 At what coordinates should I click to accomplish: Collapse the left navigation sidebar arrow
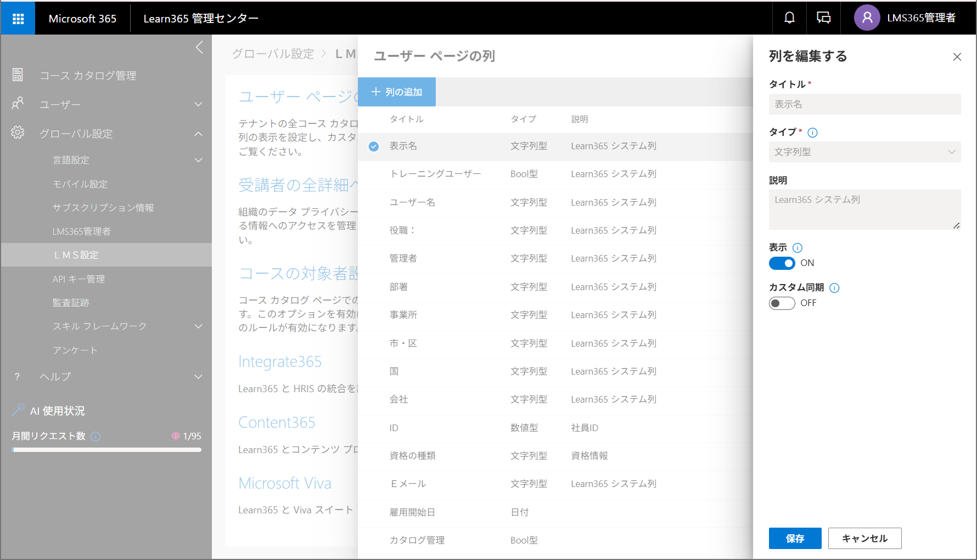(x=199, y=48)
